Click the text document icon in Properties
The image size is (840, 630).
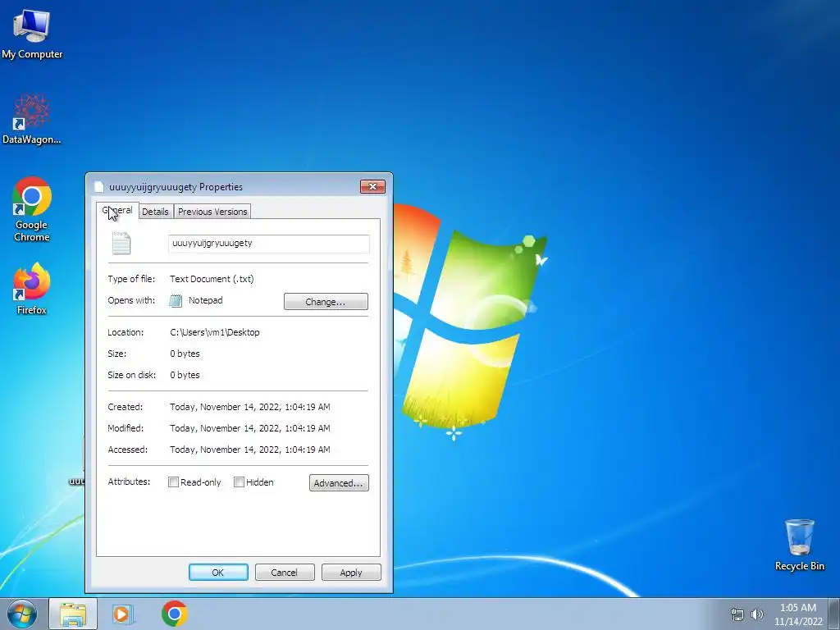[121, 243]
